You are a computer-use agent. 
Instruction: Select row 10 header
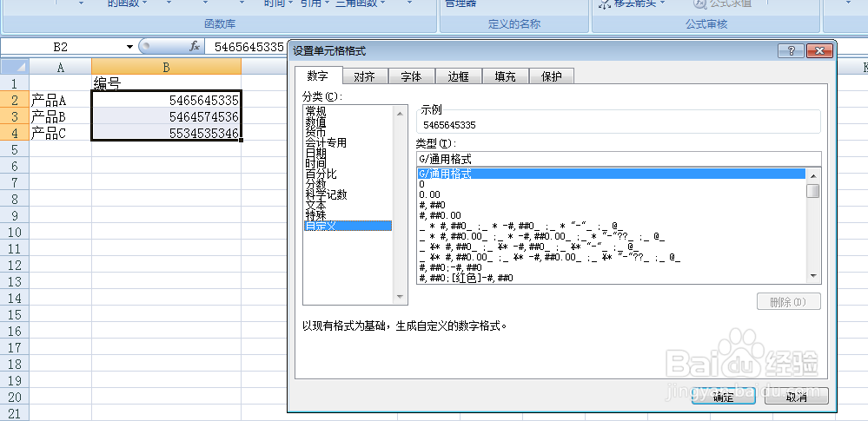click(x=15, y=232)
